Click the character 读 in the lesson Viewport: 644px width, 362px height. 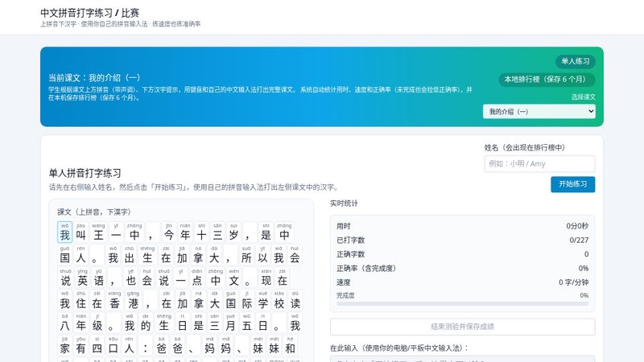pyautogui.click(x=295, y=300)
